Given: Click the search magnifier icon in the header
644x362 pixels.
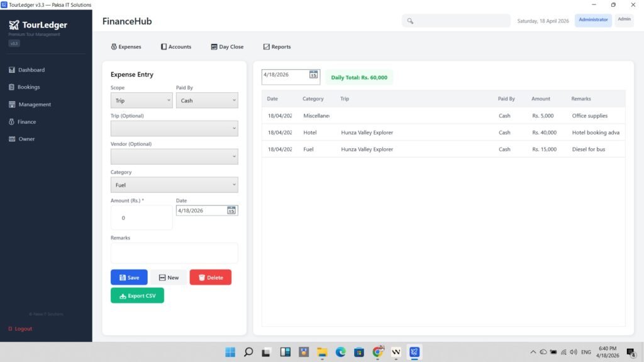Looking at the screenshot, I should 410,21.
